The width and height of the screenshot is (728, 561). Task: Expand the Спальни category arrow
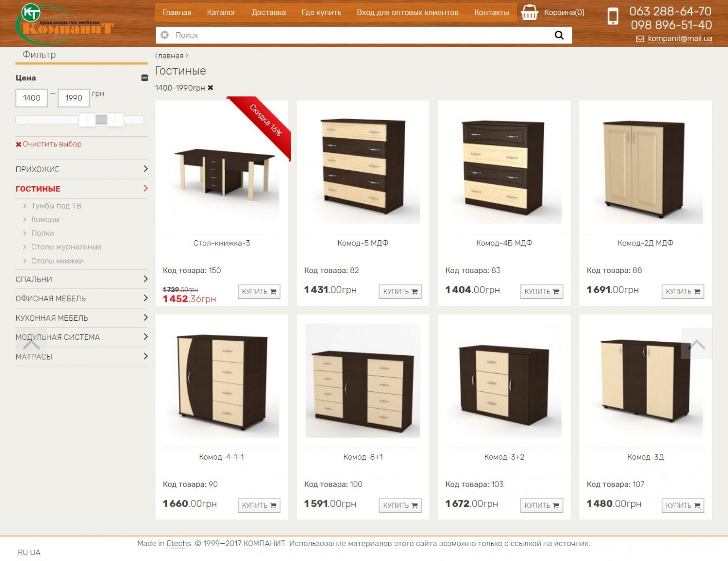click(145, 279)
